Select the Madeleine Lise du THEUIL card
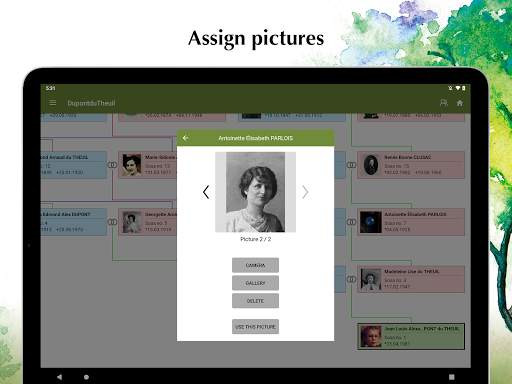This screenshot has height=384, width=512. 411,279
